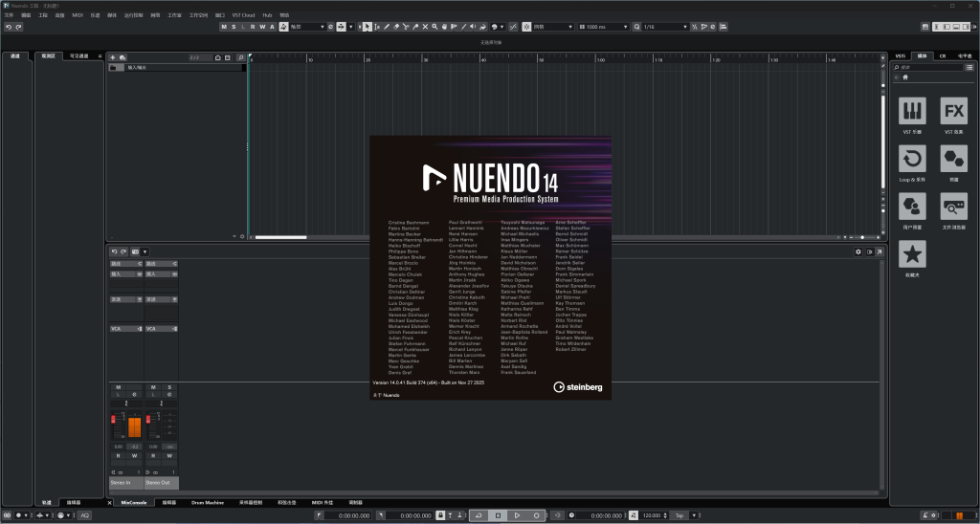Open MixConsole in separate window arrow
Screen dimensions: 980x524
click(x=879, y=251)
